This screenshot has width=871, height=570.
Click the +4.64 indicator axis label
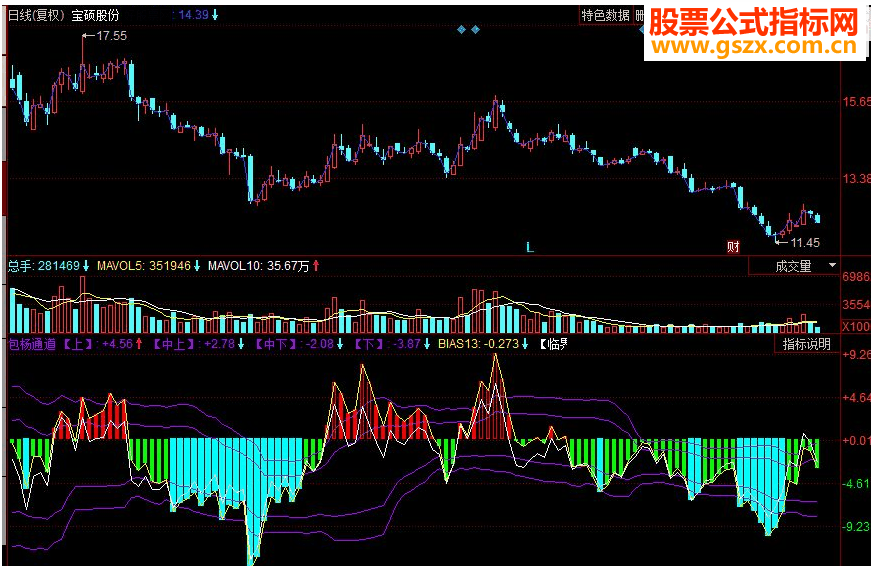tap(857, 398)
